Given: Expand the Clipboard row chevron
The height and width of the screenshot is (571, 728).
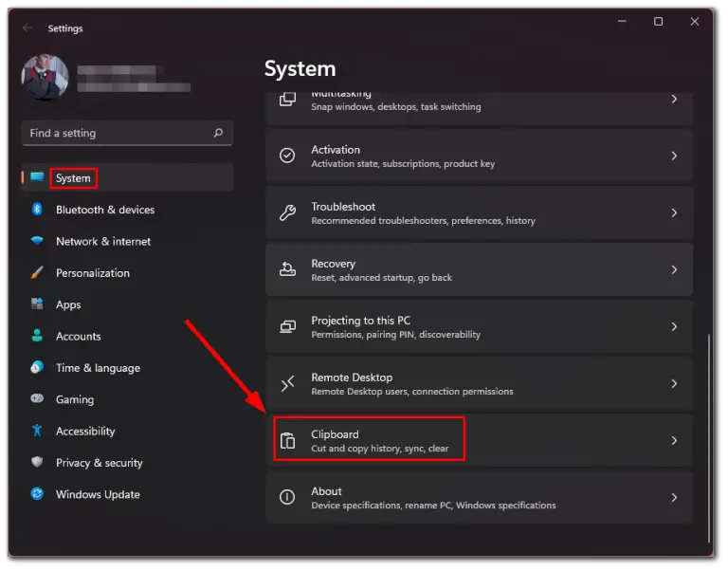Looking at the screenshot, I should click(x=674, y=441).
